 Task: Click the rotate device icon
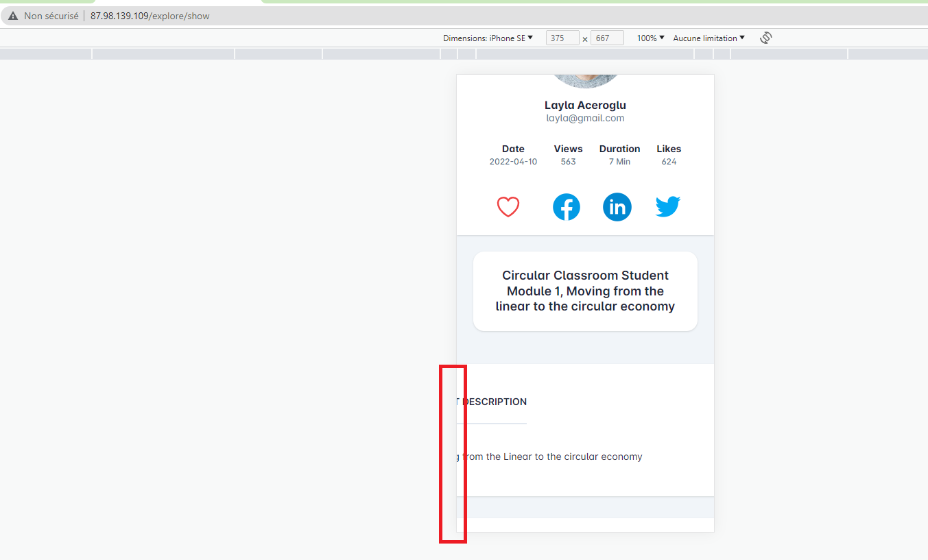[766, 38]
